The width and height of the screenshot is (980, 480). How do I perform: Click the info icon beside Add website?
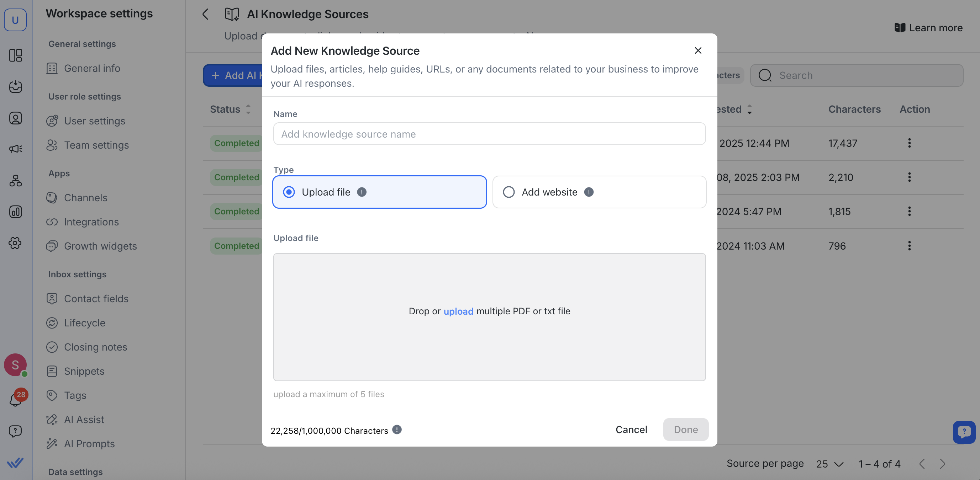(x=589, y=192)
